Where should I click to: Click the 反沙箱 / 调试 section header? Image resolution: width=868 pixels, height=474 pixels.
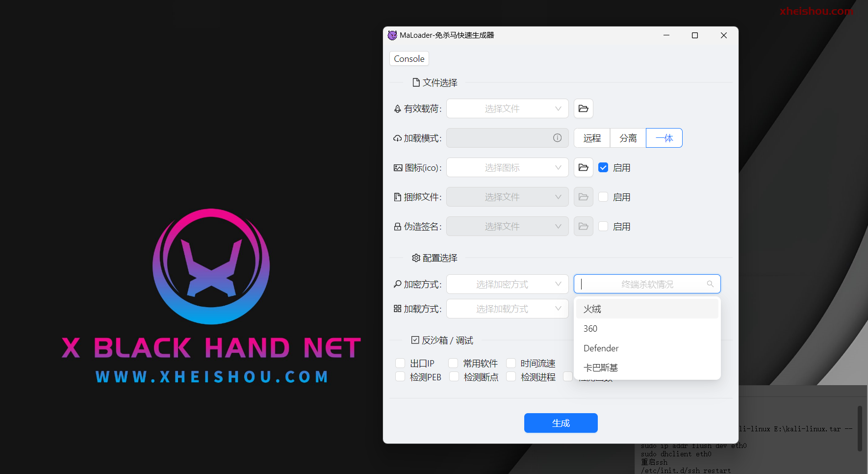pos(442,340)
